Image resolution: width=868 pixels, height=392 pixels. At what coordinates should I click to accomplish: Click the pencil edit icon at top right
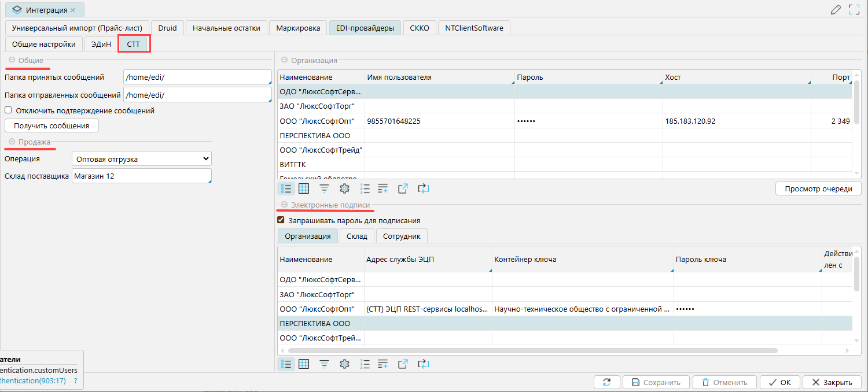click(x=836, y=9)
